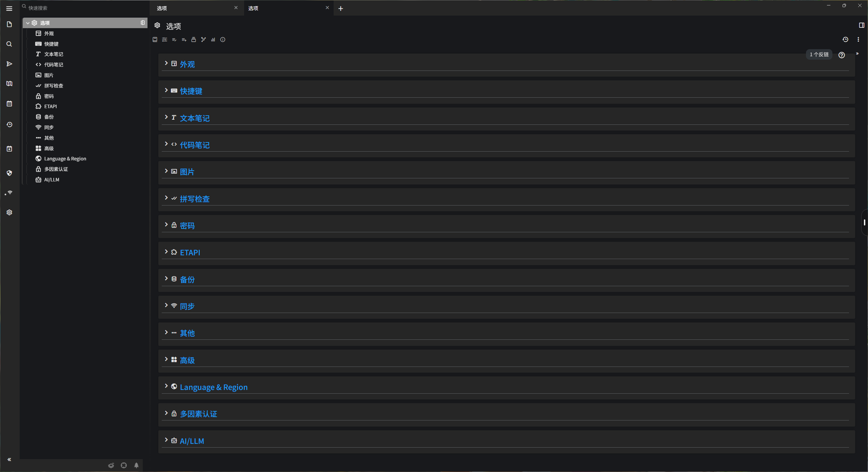This screenshot has width=868, height=472.
Task: Open the Language & Region link
Action: click(x=214, y=387)
